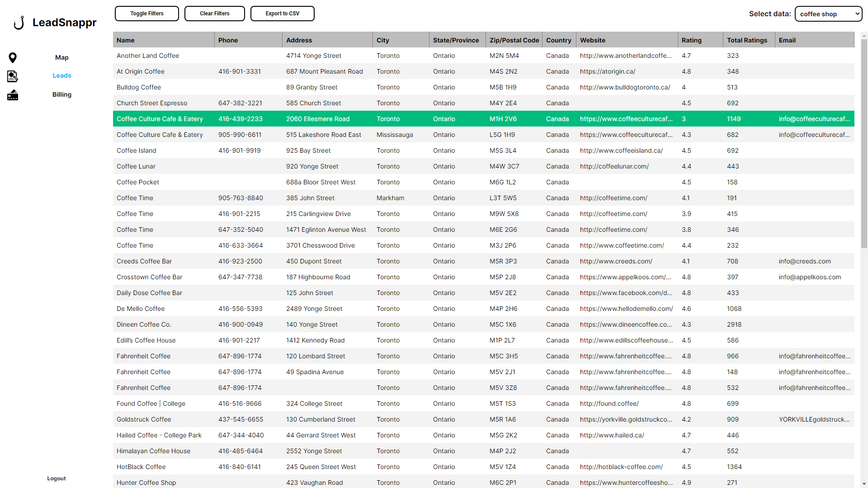Click website http://hotblack-coffee.com/
Image resolution: width=868 pixels, height=488 pixels.
(622, 467)
